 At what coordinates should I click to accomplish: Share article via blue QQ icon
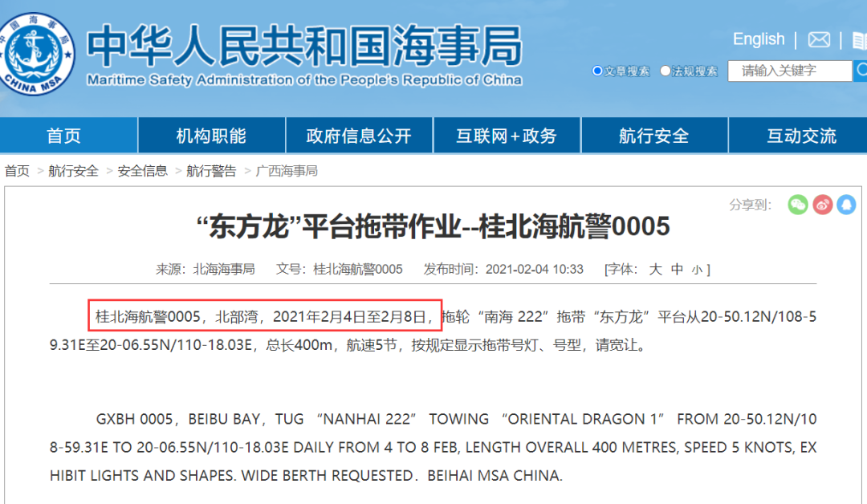point(846,205)
